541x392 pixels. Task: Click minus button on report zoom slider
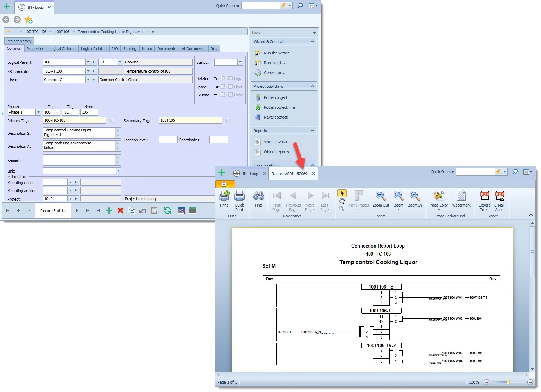tap(487, 382)
